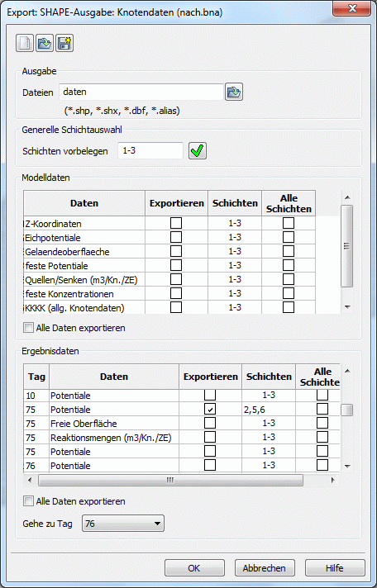Enable Exportieren for Reaktionsmengen row
Screen dimensions: 377x588
coord(210,437)
